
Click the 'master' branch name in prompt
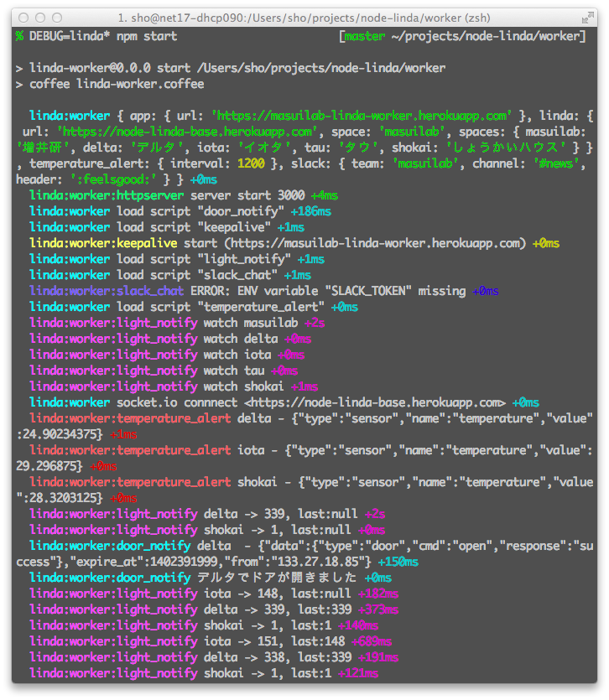[365, 36]
